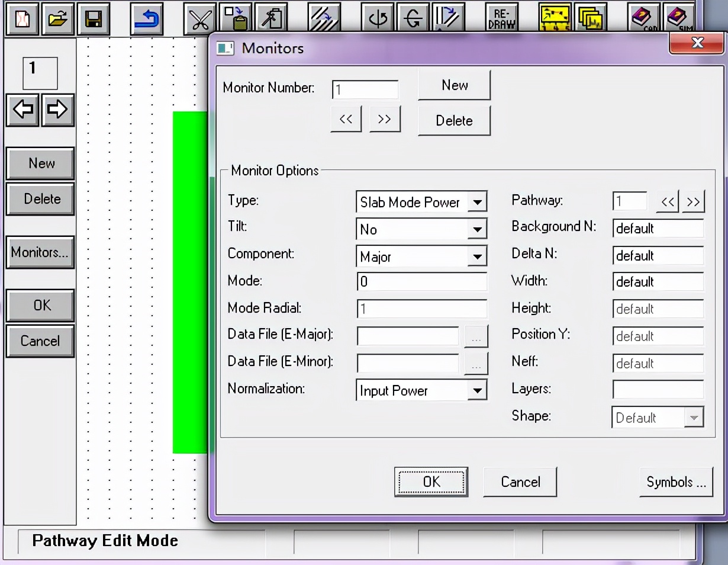Viewport: 728px width, 565px height.
Task: Open a file with the folder icon
Action: (x=57, y=20)
